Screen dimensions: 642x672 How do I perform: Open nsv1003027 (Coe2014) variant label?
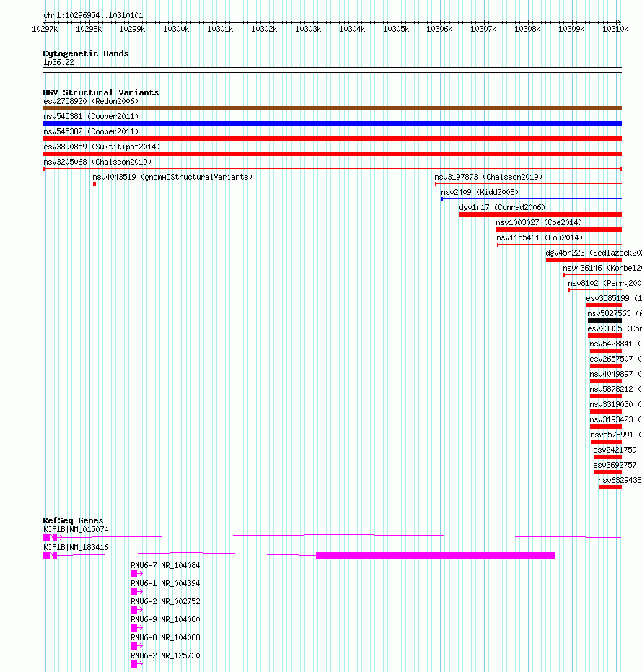[x=539, y=222]
